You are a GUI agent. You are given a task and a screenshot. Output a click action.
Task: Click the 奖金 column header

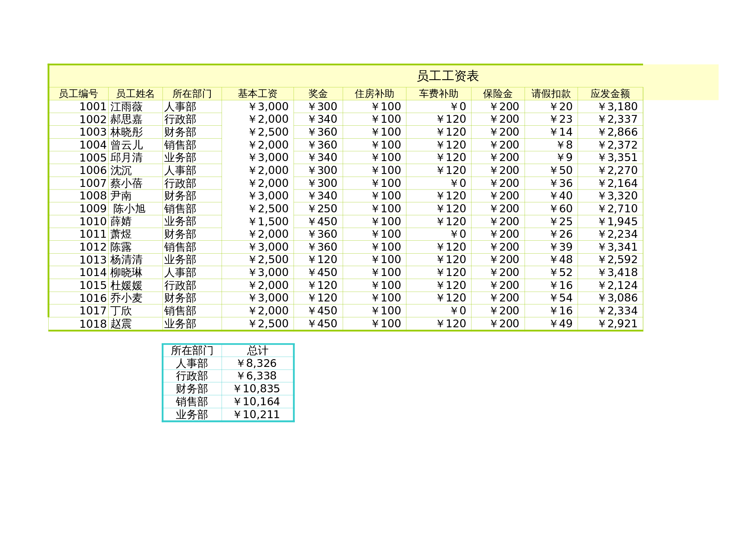click(318, 94)
